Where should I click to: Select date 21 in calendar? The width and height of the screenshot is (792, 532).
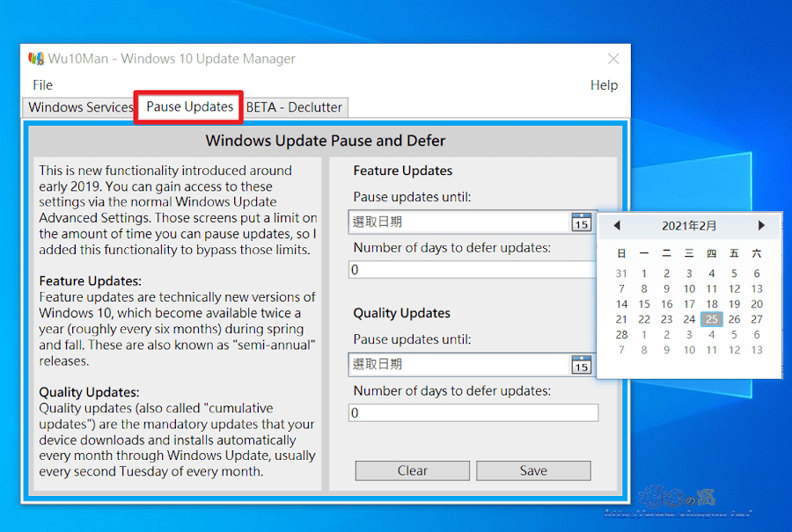click(x=621, y=319)
